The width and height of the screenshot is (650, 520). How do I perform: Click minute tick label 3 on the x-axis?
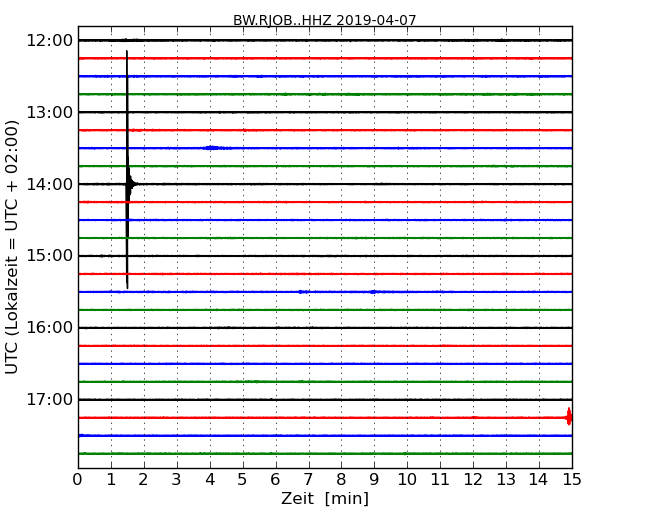(177, 479)
